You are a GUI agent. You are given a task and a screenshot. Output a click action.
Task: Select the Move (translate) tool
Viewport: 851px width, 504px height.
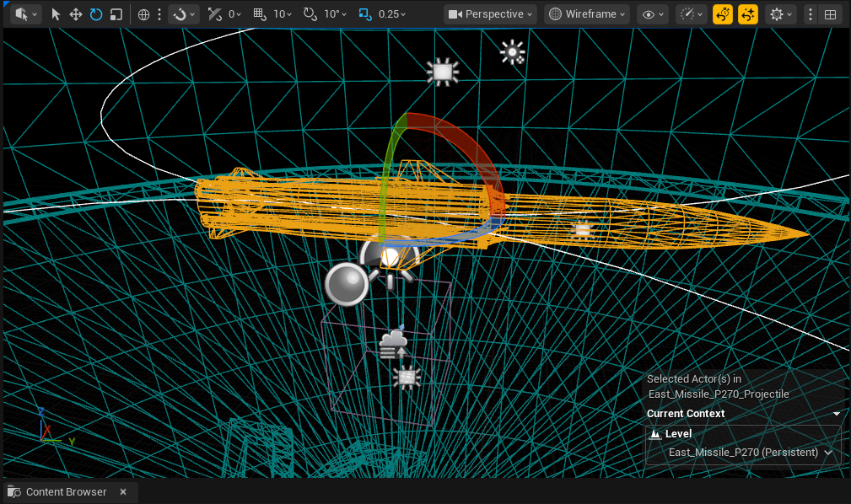point(74,13)
